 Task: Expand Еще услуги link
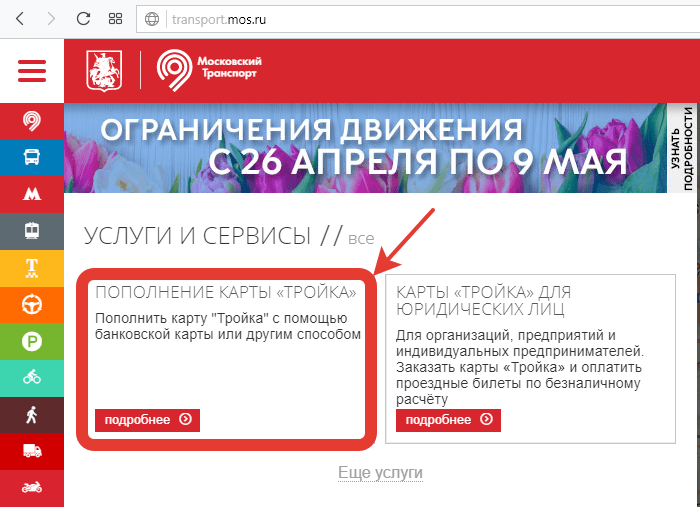pyautogui.click(x=380, y=472)
